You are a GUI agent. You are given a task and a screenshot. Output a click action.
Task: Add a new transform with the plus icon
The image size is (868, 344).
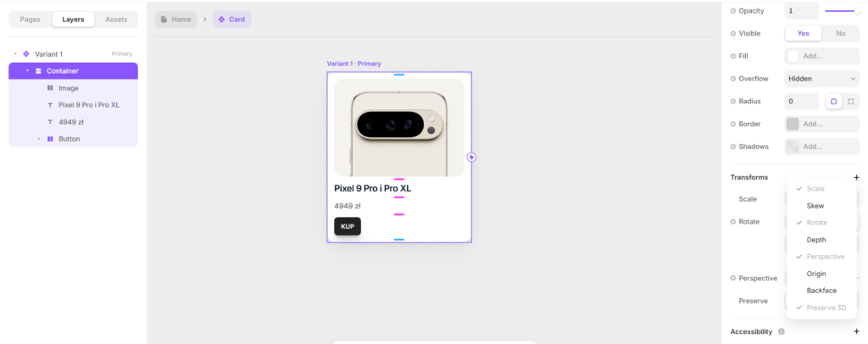pos(856,178)
